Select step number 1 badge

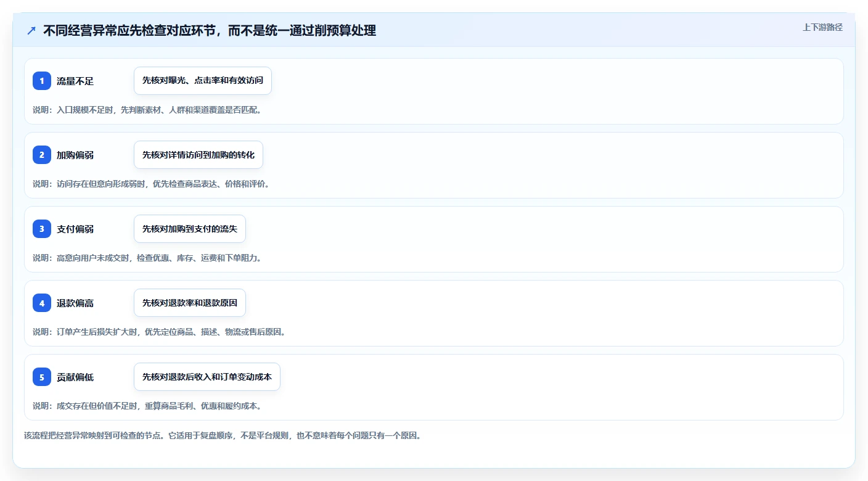click(42, 81)
